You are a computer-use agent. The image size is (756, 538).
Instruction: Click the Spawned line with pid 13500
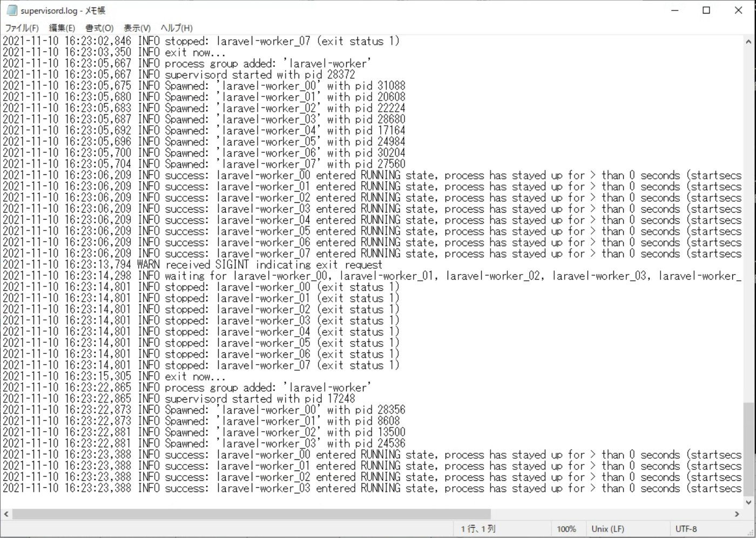pyautogui.click(x=204, y=432)
